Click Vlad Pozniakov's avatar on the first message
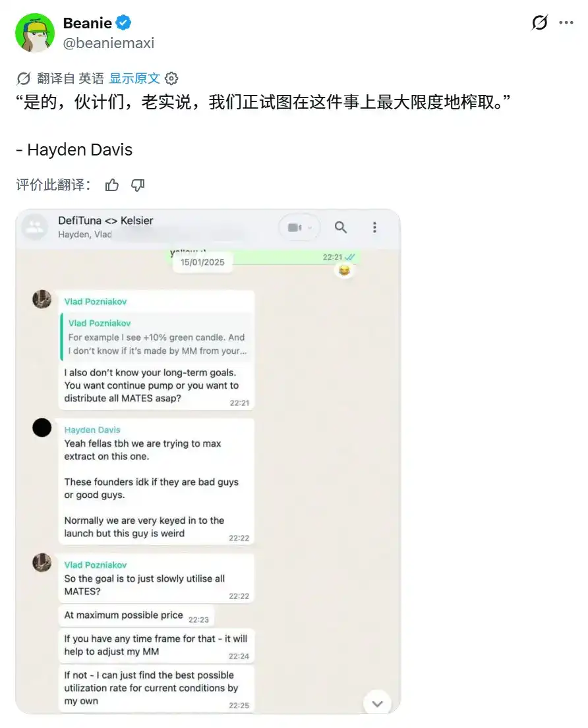 pyautogui.click(x=42, y=300)
